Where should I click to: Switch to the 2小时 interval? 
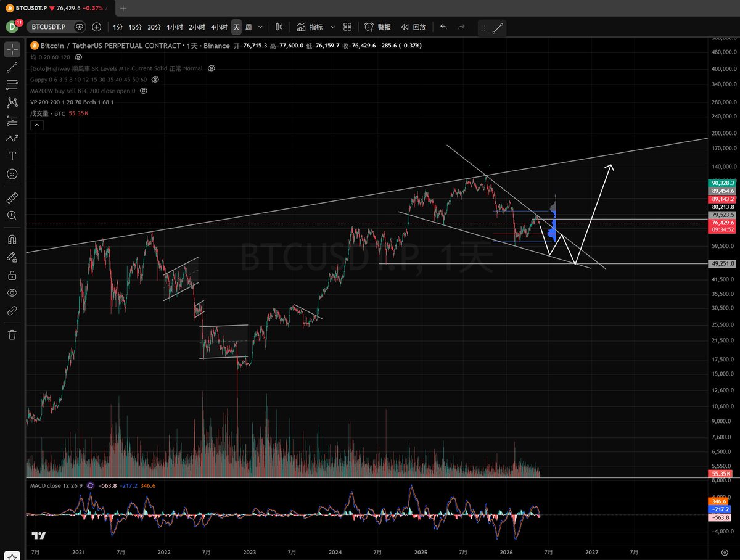coord(197,27)
